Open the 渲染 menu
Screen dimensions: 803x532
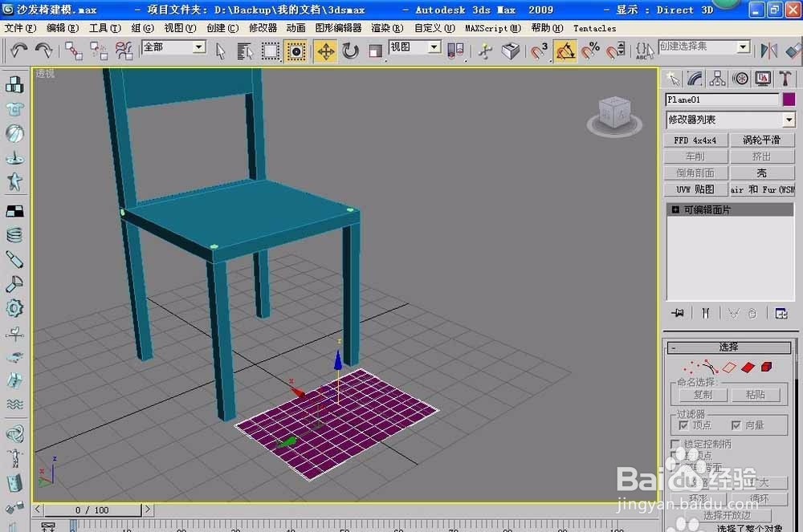click(x=388, y=28)
